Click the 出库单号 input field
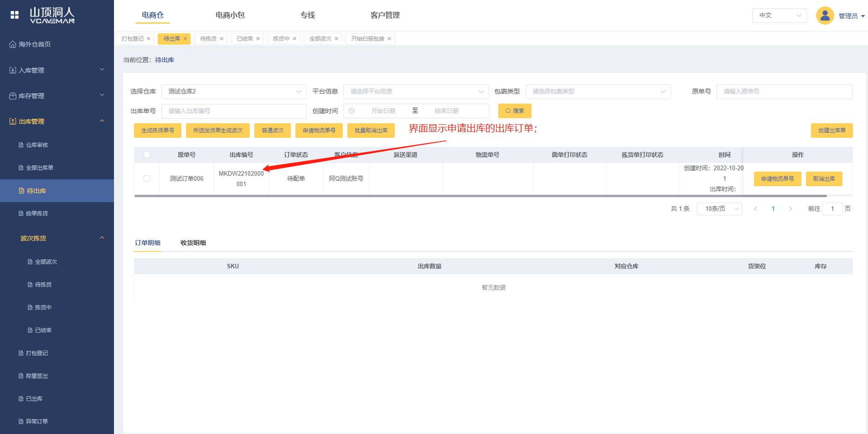This screenshot has height=434, width=868. pos(233,111)
